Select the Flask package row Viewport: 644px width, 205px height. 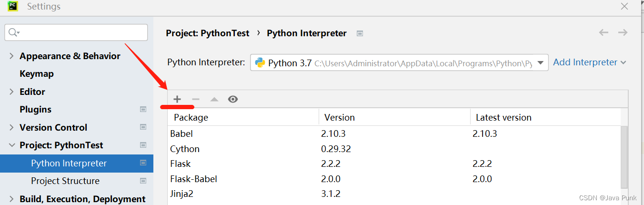238,164
